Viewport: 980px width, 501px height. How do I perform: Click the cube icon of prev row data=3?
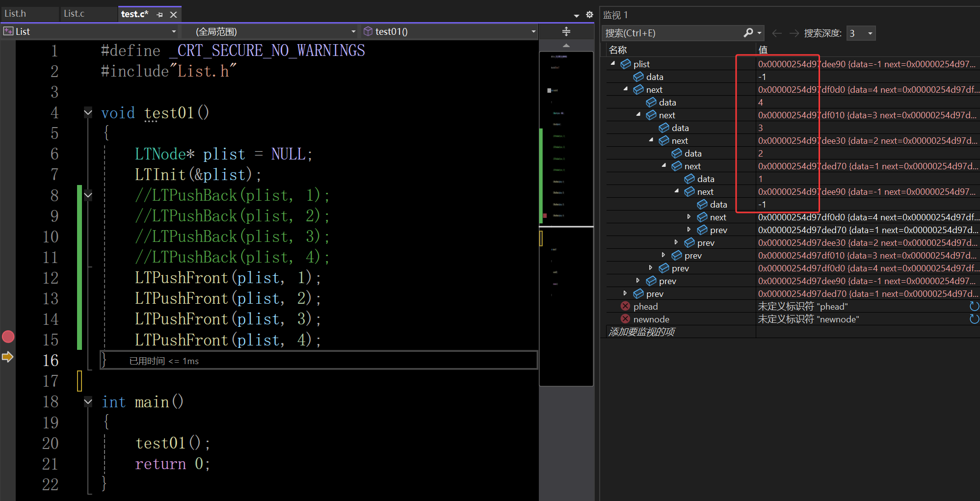pyautogui.click(x=677, y=255)
